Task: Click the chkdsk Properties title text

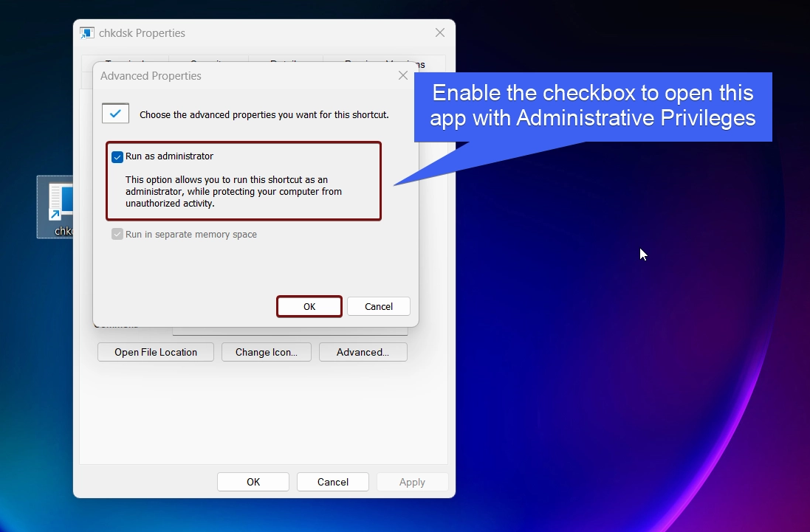Action: [x=142, y=33]
